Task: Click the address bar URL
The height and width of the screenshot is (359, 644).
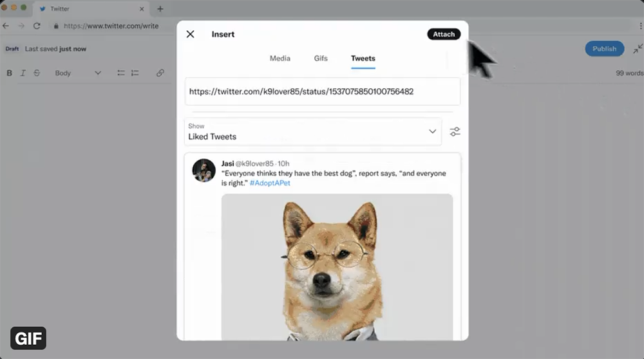Action: coord(111,26)
